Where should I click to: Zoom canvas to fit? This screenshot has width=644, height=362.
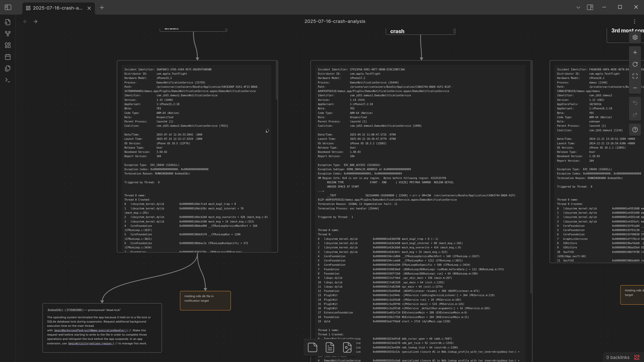pyautogui.click(x=635, y=76)
